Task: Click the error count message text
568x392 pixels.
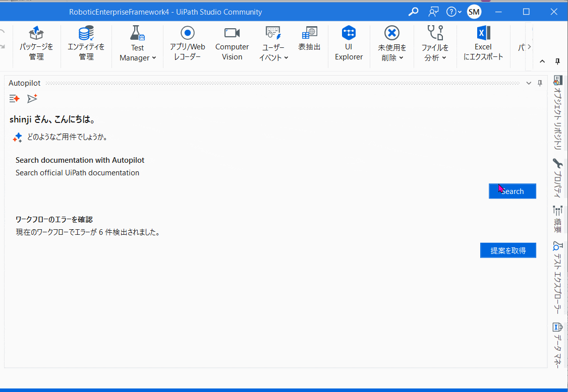Action: (x=88, y=232)
